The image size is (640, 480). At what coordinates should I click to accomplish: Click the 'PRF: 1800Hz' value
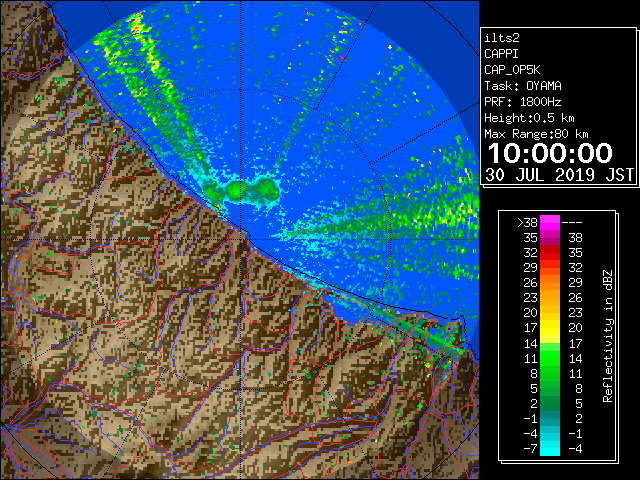point(522,102)
